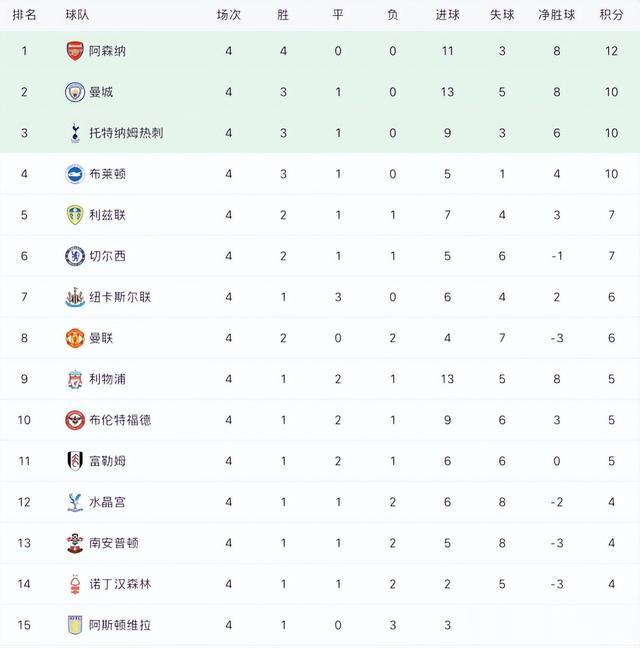Open the Tottenham Hotspur cockerel logo
This screenshot has width=640, height=648.
click(75, 133)
